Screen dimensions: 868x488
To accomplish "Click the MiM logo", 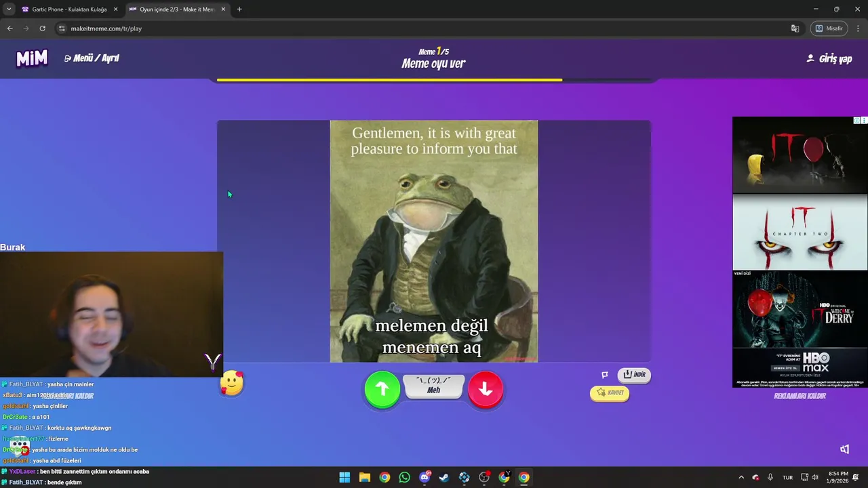I will (x=32, y=58).
